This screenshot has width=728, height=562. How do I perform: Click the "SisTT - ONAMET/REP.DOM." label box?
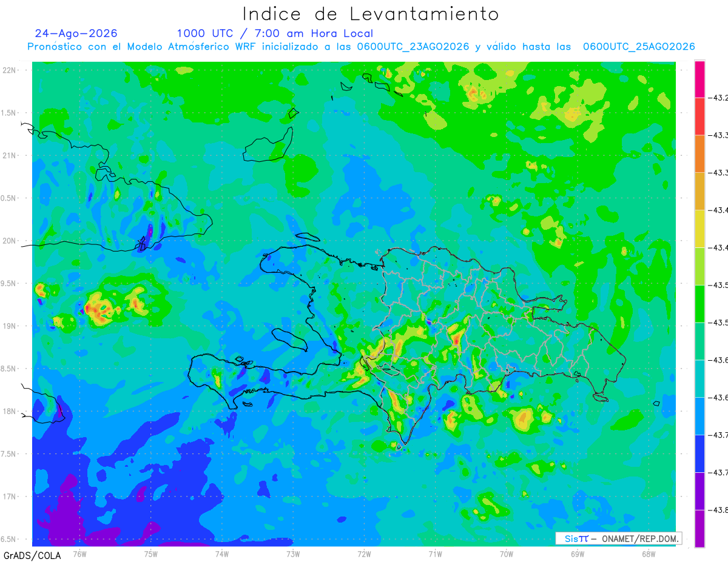pos(618,538)
